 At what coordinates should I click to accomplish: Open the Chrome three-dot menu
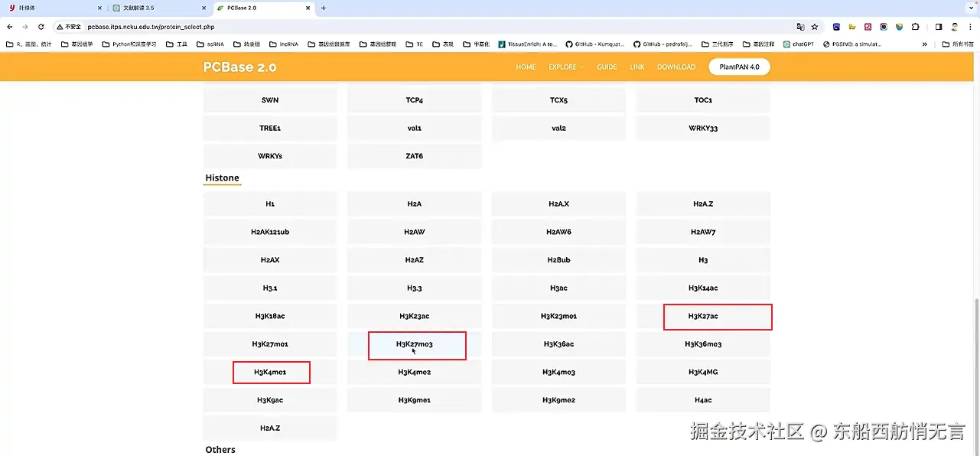pos(970,26)
